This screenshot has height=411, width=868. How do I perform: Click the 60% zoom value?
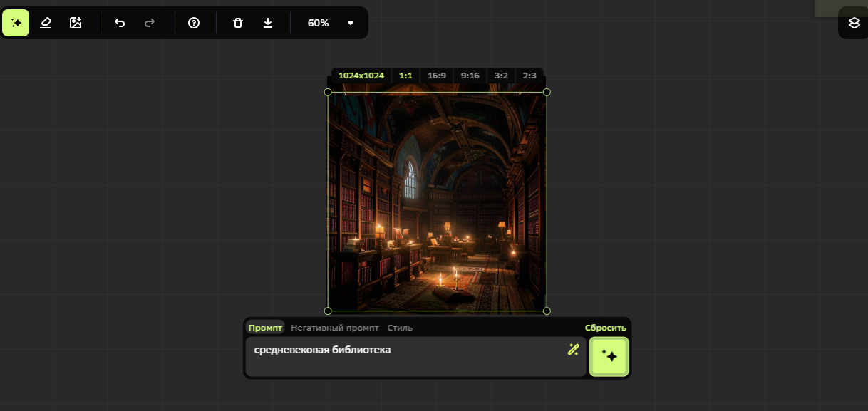point(319,23)
